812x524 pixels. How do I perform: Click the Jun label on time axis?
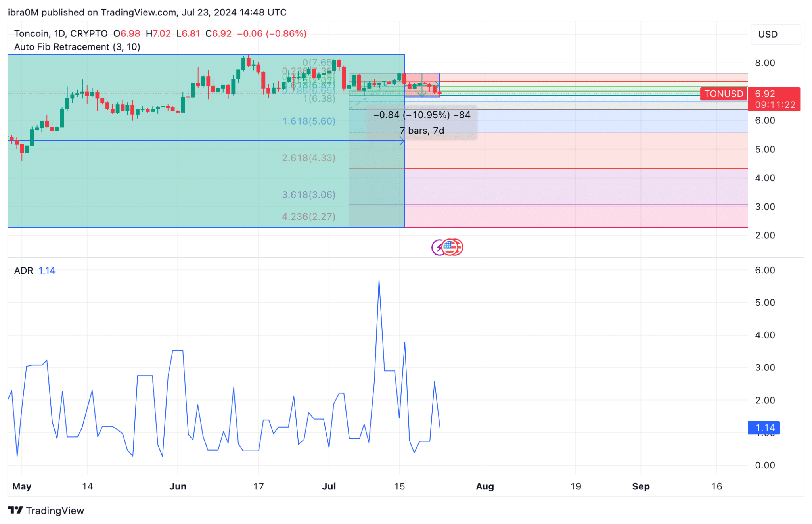(178, 486)
